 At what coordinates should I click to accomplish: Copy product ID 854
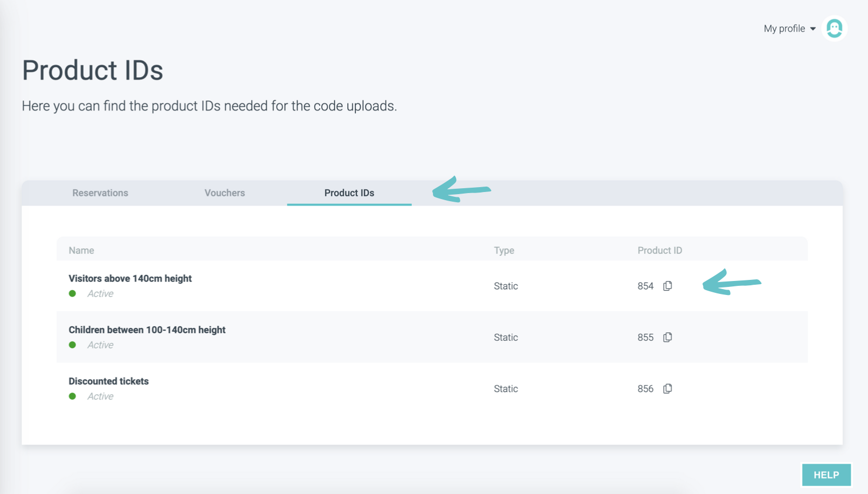[667, 286]
